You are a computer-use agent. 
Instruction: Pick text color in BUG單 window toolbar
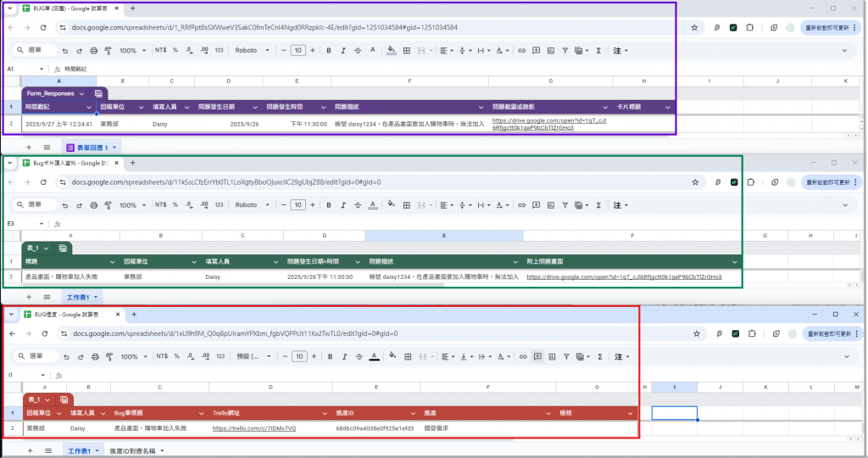[x=373, y=50]
